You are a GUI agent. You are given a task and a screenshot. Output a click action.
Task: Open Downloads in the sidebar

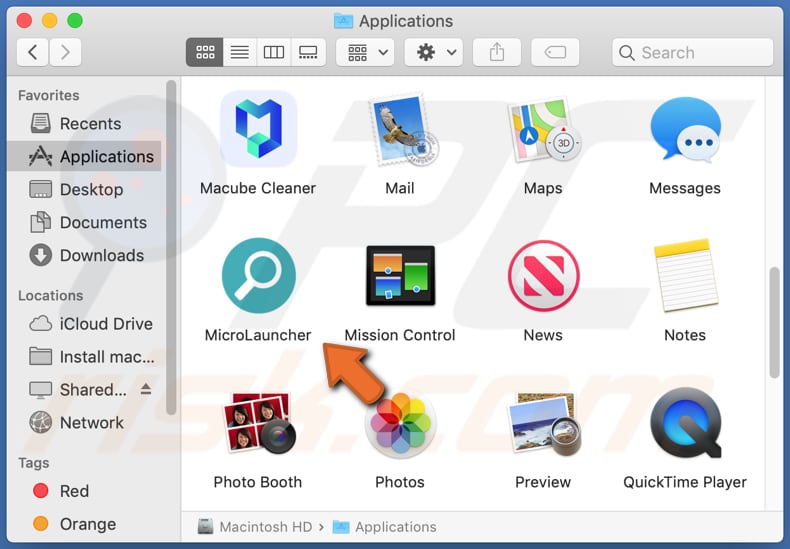click(84, 255)
